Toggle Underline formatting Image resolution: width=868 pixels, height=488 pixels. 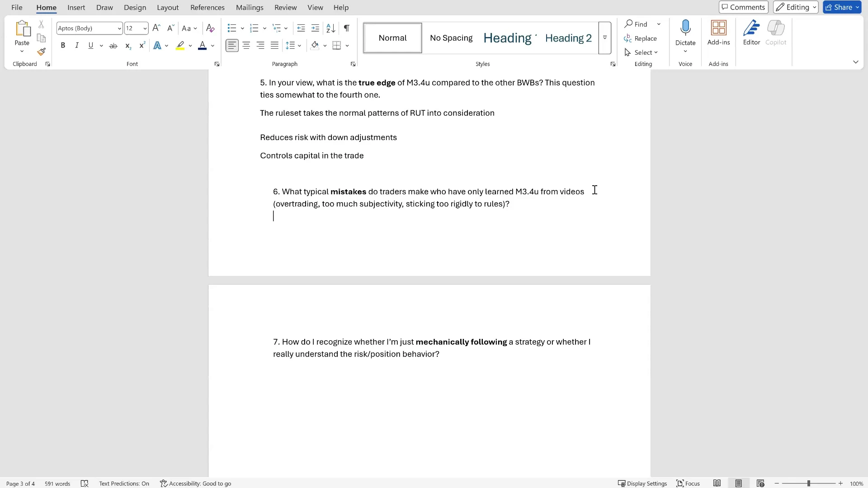point(91,46)
